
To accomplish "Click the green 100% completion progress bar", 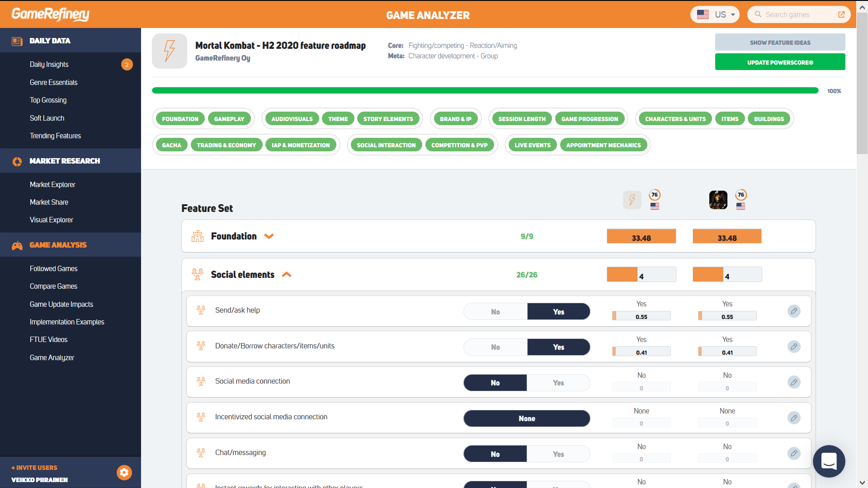I will click(485, 91).
